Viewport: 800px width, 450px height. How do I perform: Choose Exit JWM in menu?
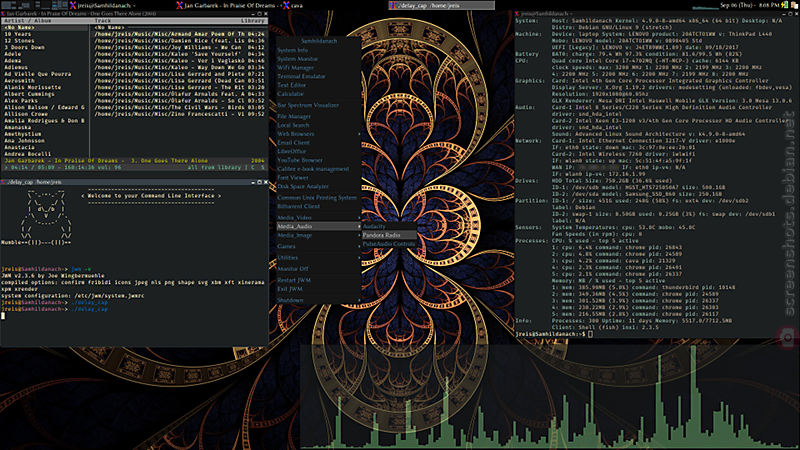318,288
